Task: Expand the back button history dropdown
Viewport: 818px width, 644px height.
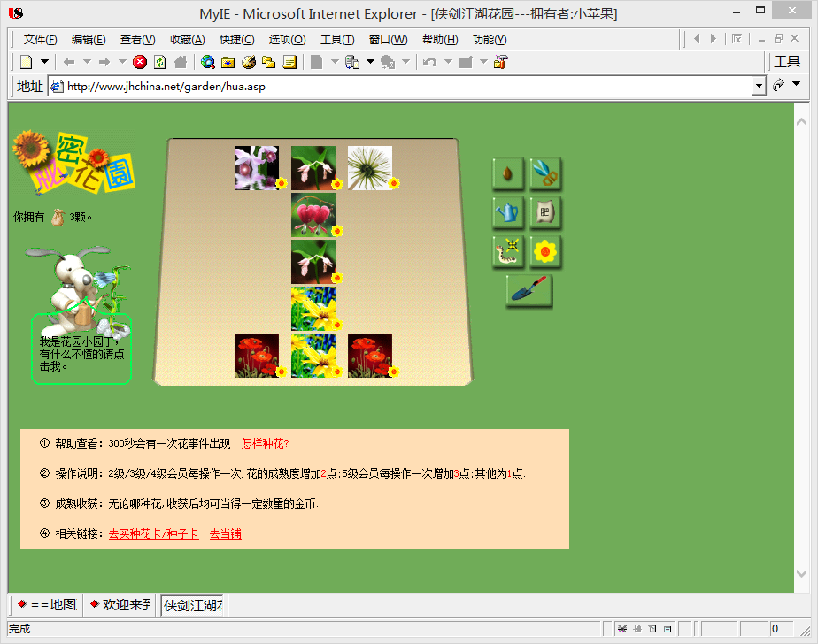Action: coord(87,62)
